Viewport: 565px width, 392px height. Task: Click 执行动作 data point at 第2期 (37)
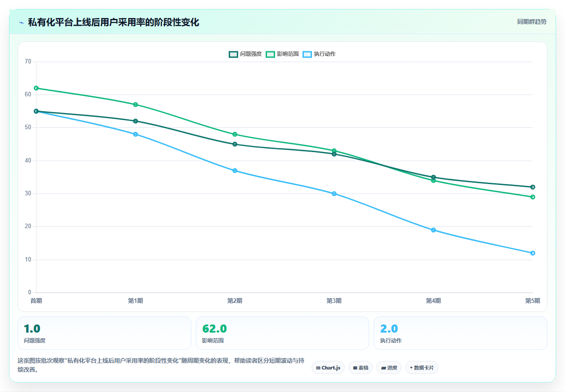235,171
